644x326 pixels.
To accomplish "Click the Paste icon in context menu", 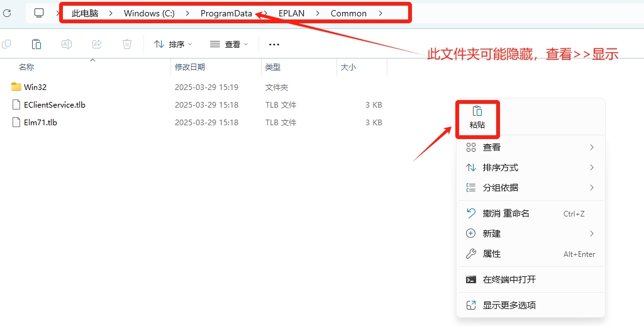I will pyautogui.click(x=477, y=111).
